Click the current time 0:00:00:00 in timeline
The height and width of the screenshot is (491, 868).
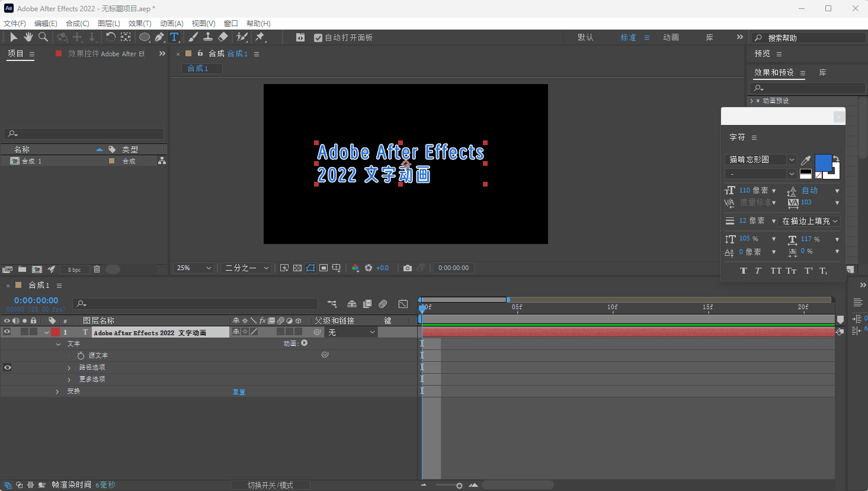pos(36,301)
